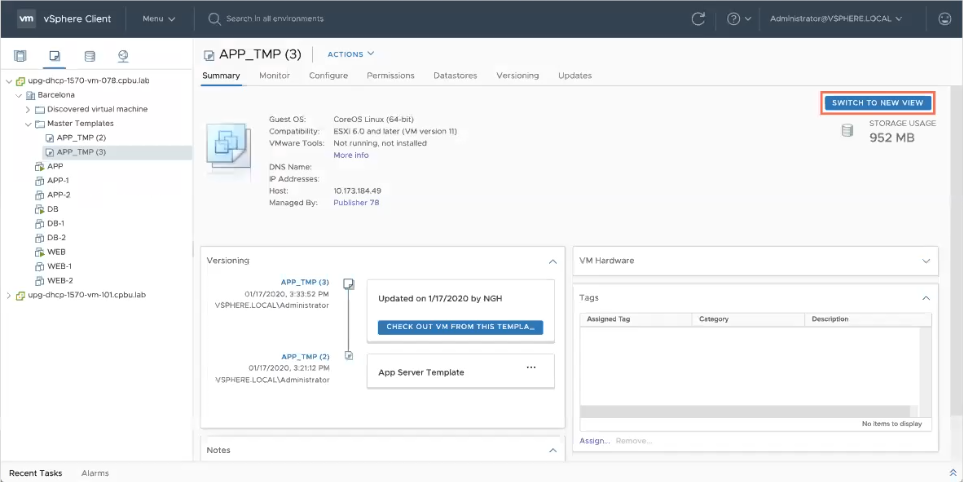The width and height of the screenshot is (963, 482).
Task: Open the More info link
Action: click(x=351, y=155)
